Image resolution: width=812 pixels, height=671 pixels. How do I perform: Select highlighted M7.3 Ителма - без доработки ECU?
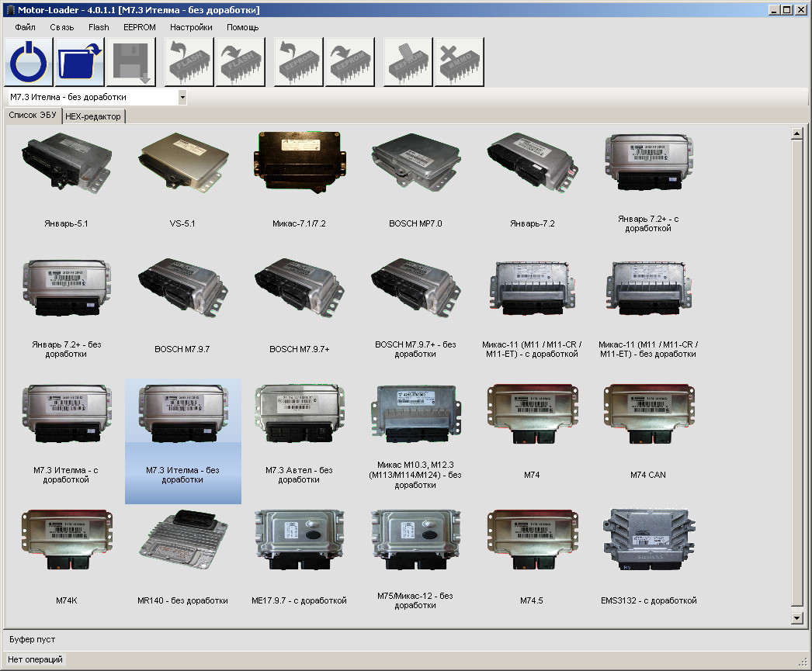click(182, 441)
